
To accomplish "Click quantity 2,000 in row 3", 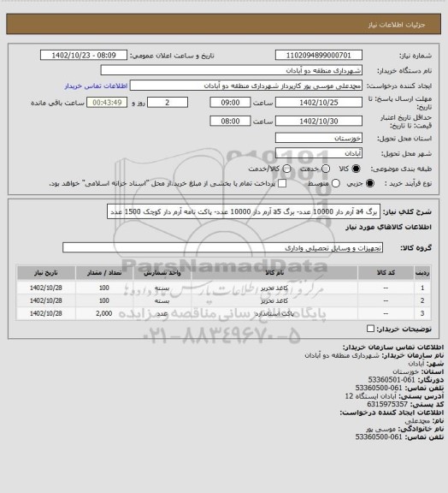I will click(104, 313).
